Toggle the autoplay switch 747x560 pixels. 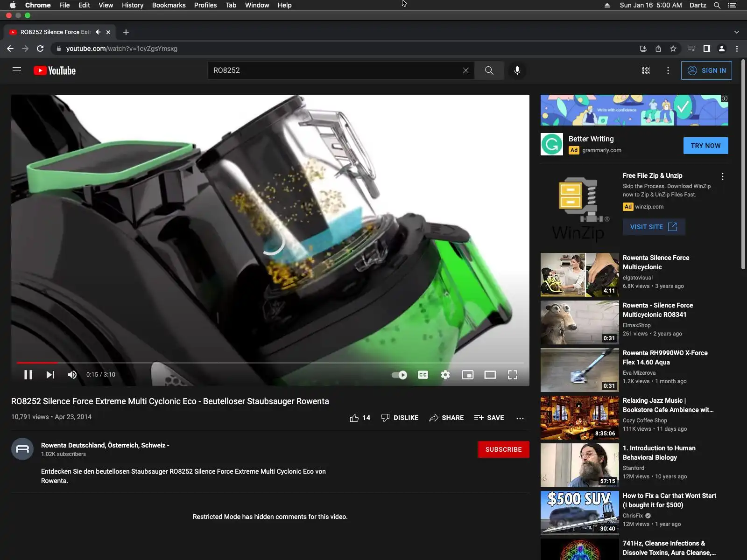(400, 375)
